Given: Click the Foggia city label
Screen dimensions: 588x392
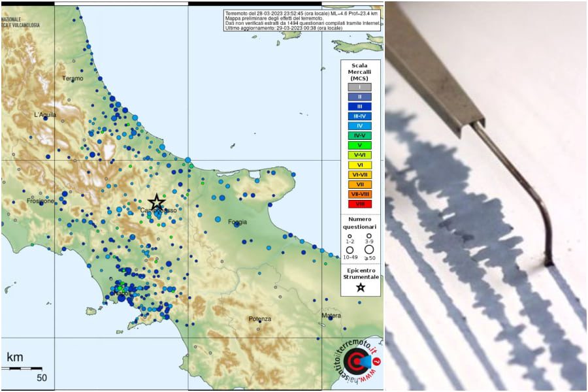Looking at the screenshot, I should point(238,222).
